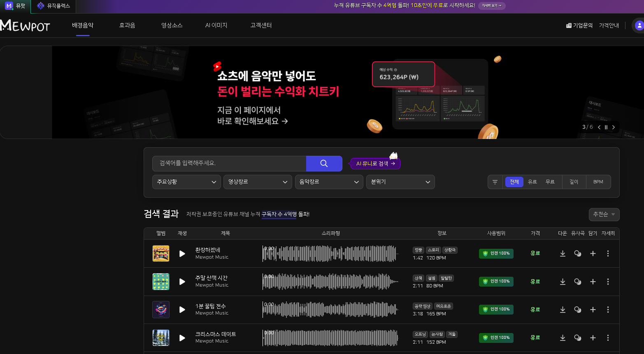Download the track 주말 산책 시간
Image resolution: width=644 pixels, height=354 pixels.
pos(563,282)
